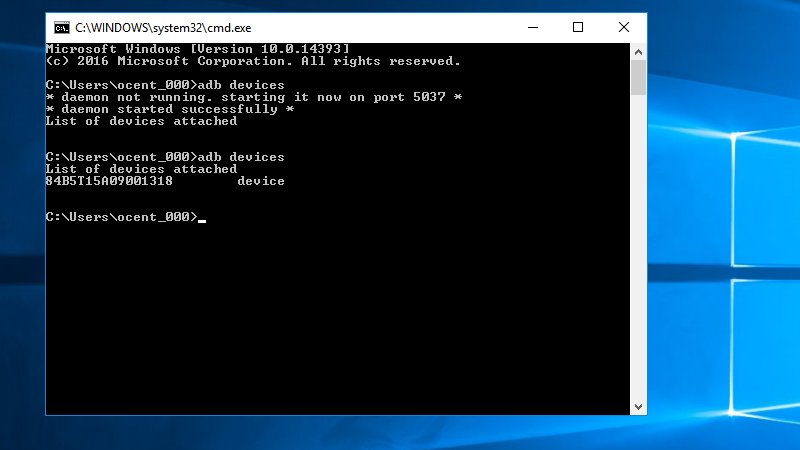Click the Microsoft Windows version line
Screen dimensions: 800x450
click(198, 49)
